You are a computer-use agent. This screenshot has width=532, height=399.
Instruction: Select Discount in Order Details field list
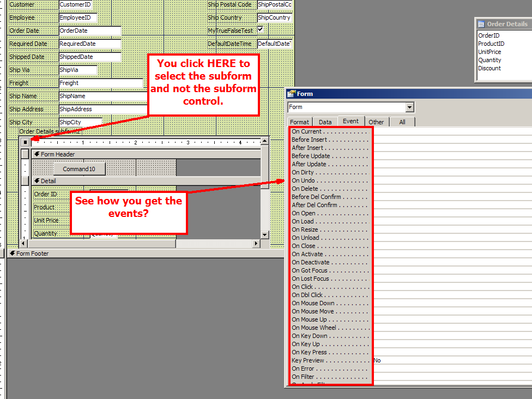489,68
